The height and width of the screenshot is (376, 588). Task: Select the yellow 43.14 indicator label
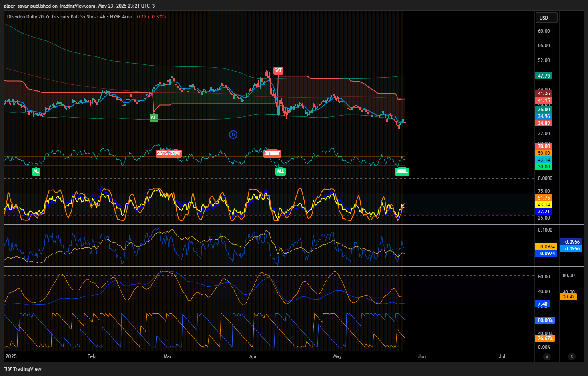[x=544, y=205]
